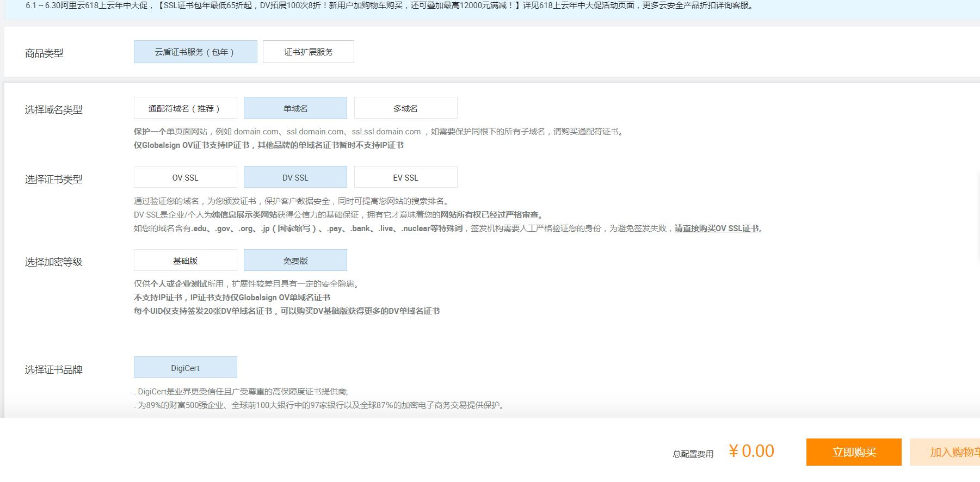
Task: Click the 选择证书品牌 label
Action: click(53, 370)
